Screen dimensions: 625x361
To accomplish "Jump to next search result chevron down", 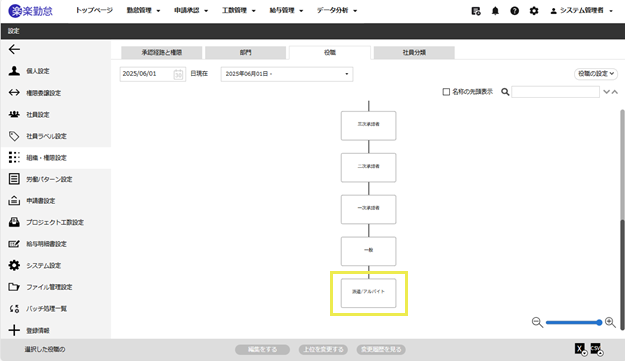I will click(x=606, y=92).
